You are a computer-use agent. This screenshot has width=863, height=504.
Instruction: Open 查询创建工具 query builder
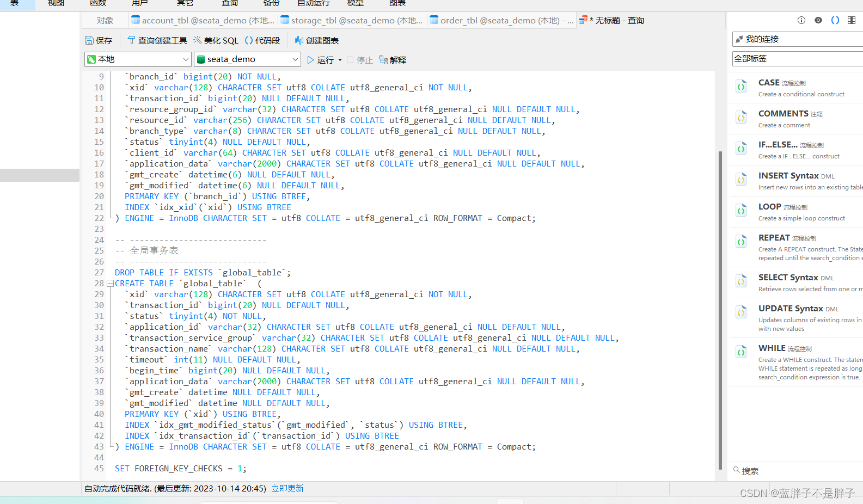click(157, 41)
